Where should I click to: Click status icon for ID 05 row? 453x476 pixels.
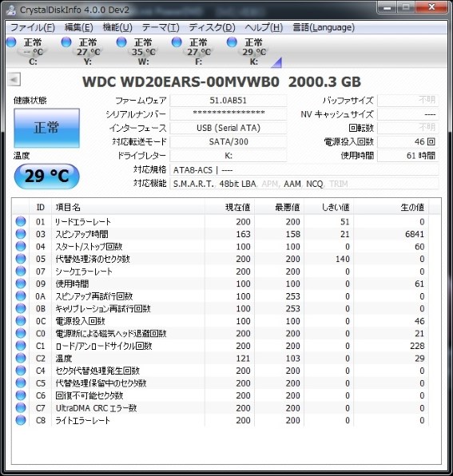click(x=21, y=259)
